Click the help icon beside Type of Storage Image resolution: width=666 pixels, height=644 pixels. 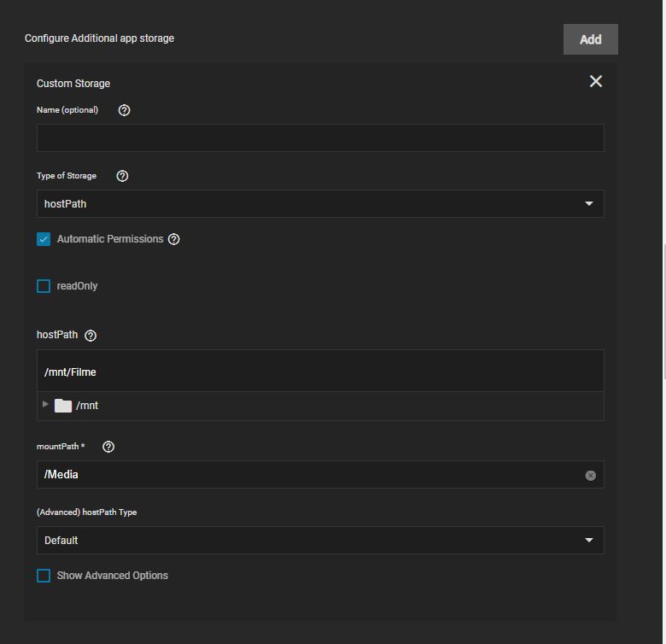point(122,176)
